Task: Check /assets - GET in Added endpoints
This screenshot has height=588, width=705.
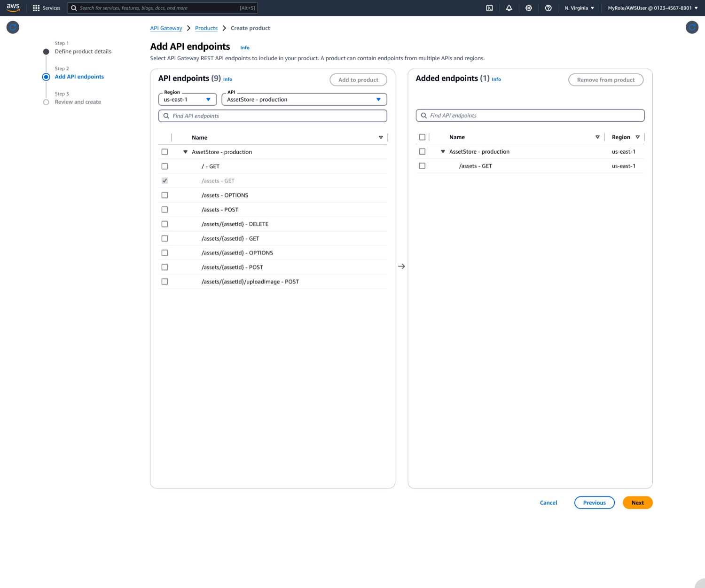Action: coord(422,166)
